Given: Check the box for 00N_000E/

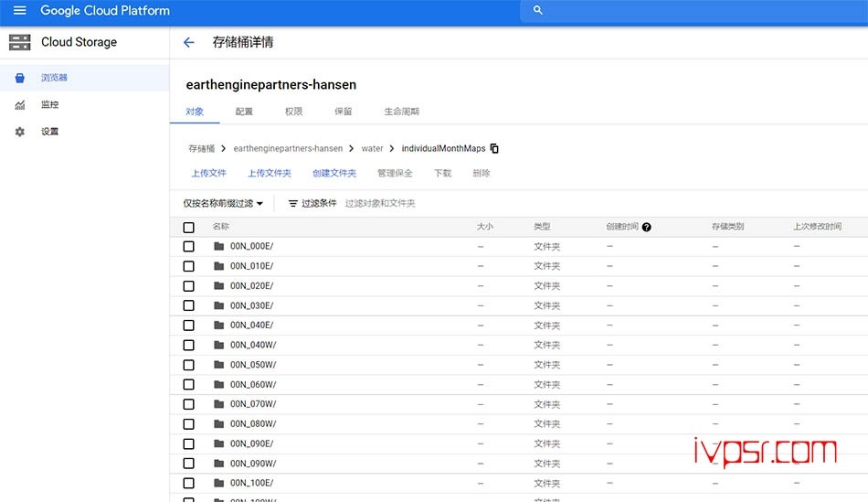Looking at the screenshot, I should (189, 246).
